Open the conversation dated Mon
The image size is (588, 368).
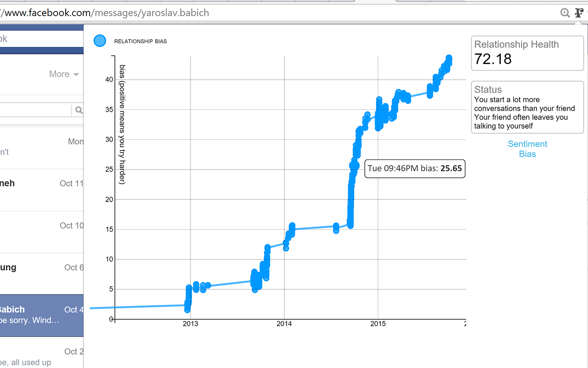pyautogui.click(x=42, y=148)
